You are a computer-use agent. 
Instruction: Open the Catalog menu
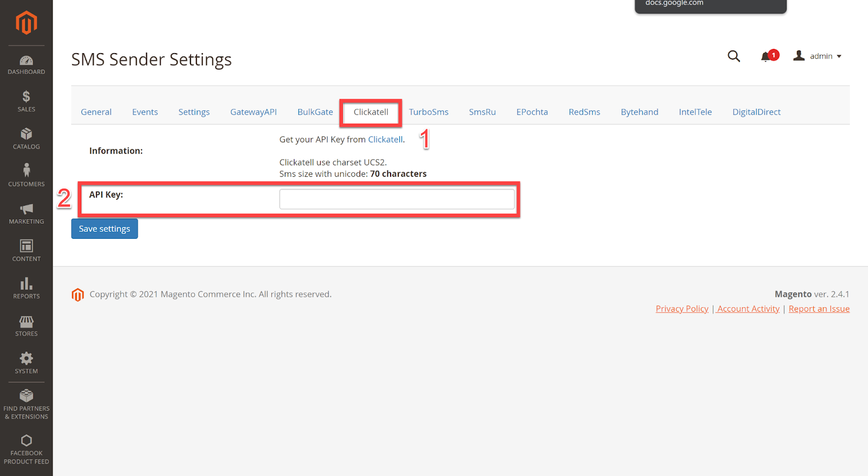tap(26, 139)
